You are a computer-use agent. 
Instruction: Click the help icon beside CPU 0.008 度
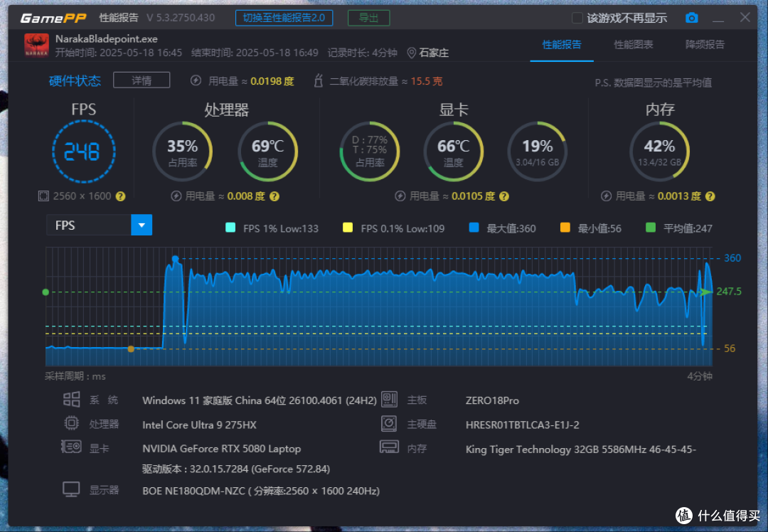274,196
